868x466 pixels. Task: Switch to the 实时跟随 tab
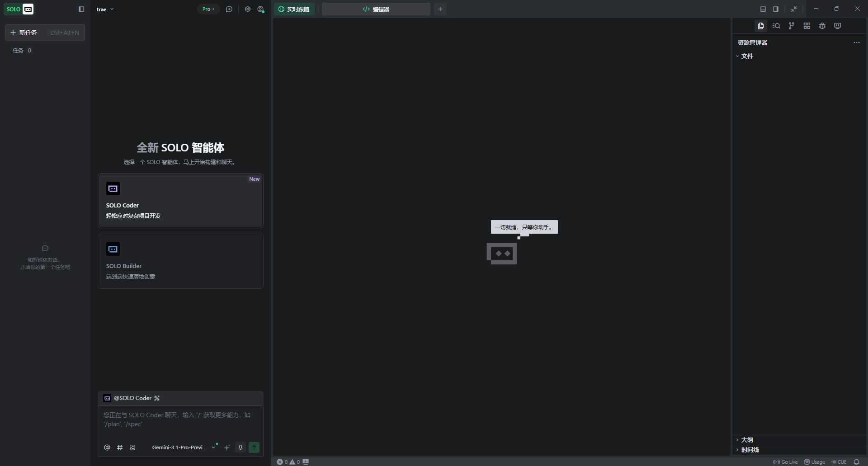[294, 9]
